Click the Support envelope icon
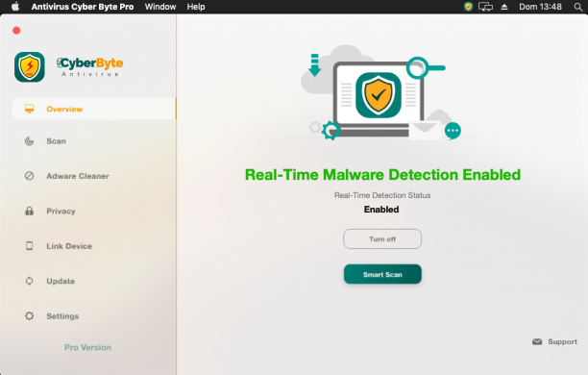 [537, 341]
